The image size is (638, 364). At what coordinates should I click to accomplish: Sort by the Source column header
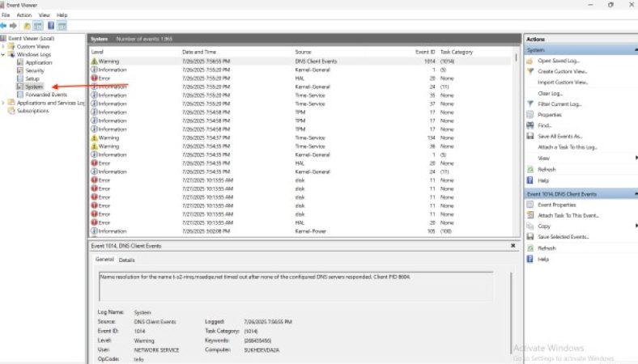tap(303, 52)
